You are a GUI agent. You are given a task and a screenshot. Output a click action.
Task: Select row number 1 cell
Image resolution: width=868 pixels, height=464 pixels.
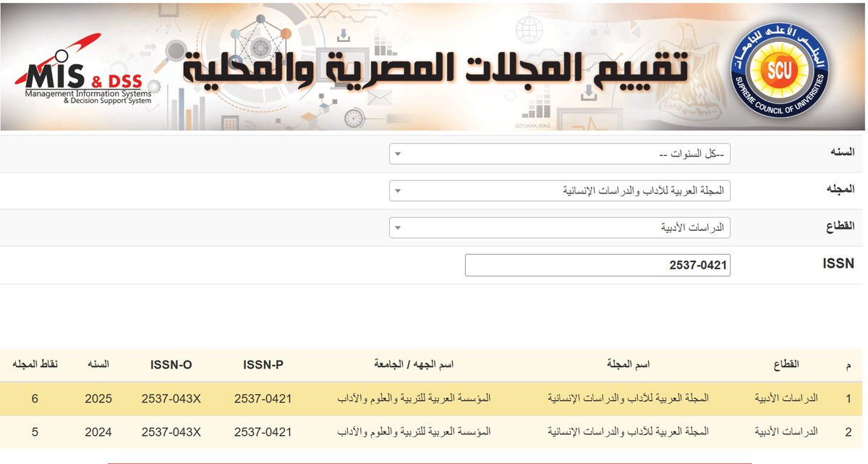(x=848, y=399)
